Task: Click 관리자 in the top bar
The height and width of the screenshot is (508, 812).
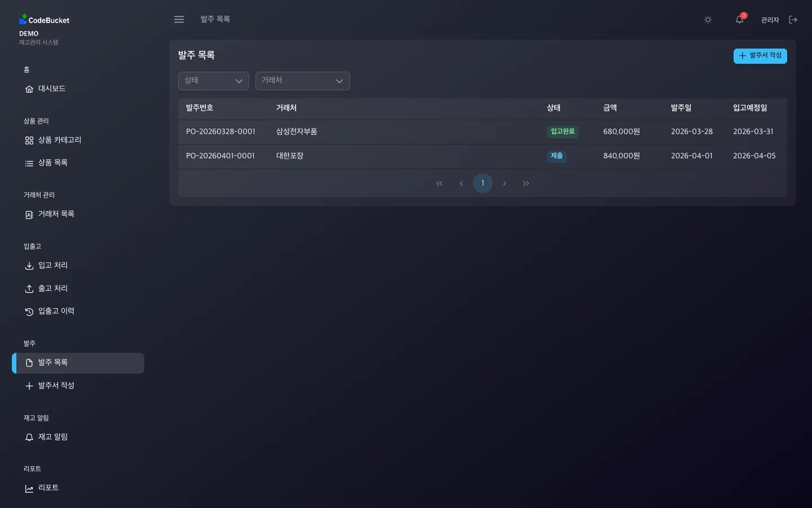Action: click(x=770, y=20)
